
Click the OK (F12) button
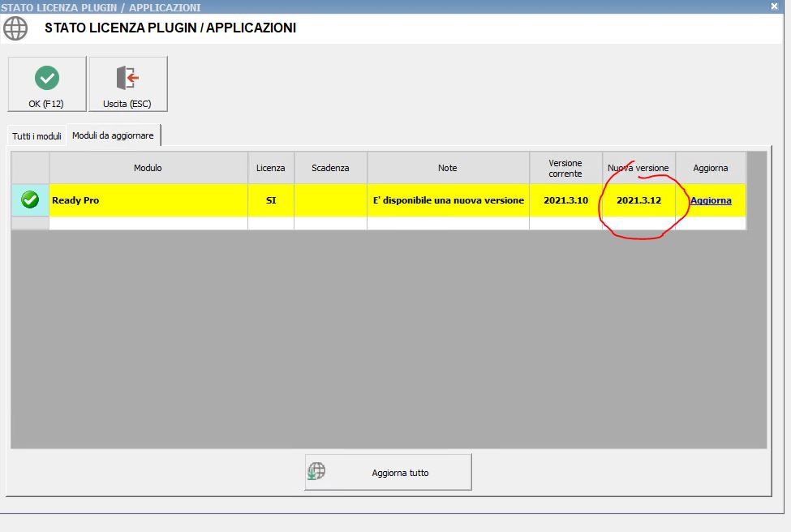pyautogui.click(x=47, y=84)
